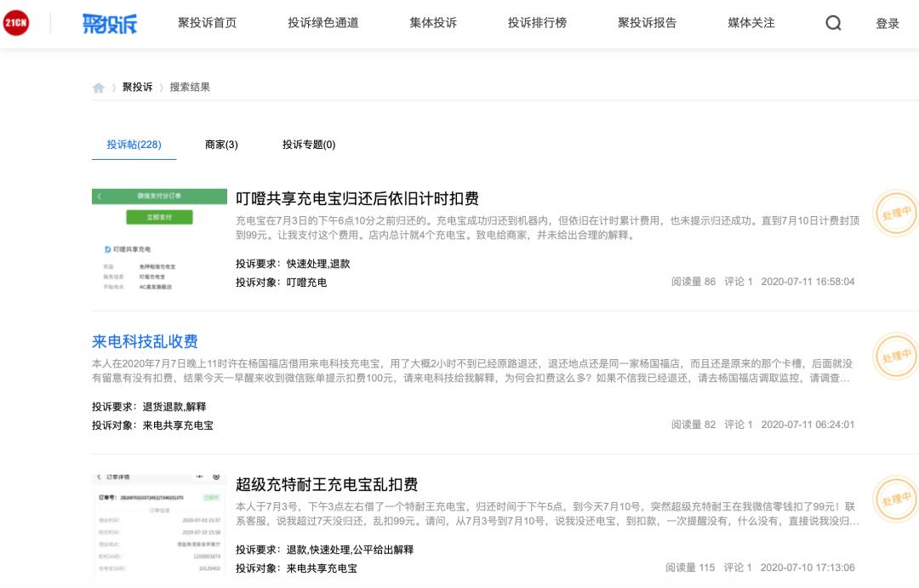This screenshot has width=919, height=588.
Task: Click 评论 1 on 来电科技乱收费 complaint
Action: [738, 425]
